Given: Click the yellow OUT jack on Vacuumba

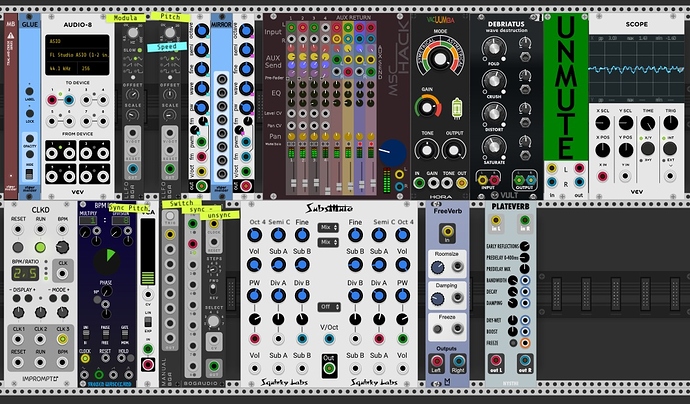Looking at the screenshot, I should (462, 183).
